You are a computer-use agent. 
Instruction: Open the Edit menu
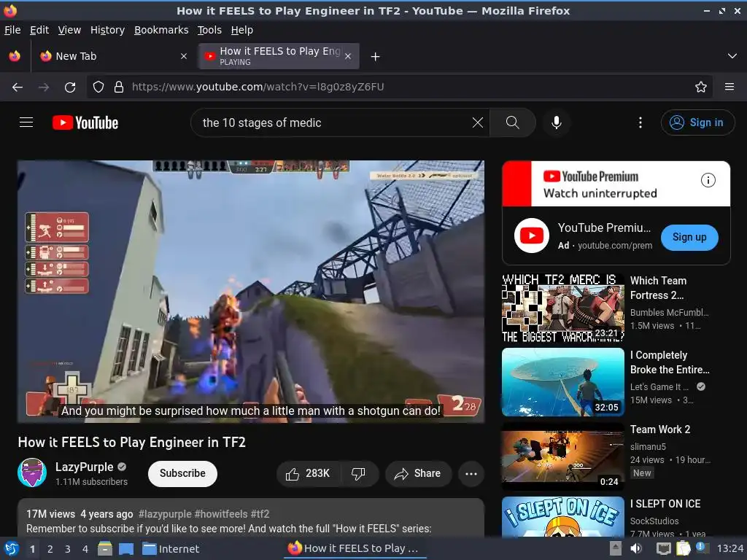click(x=39, y=30)
